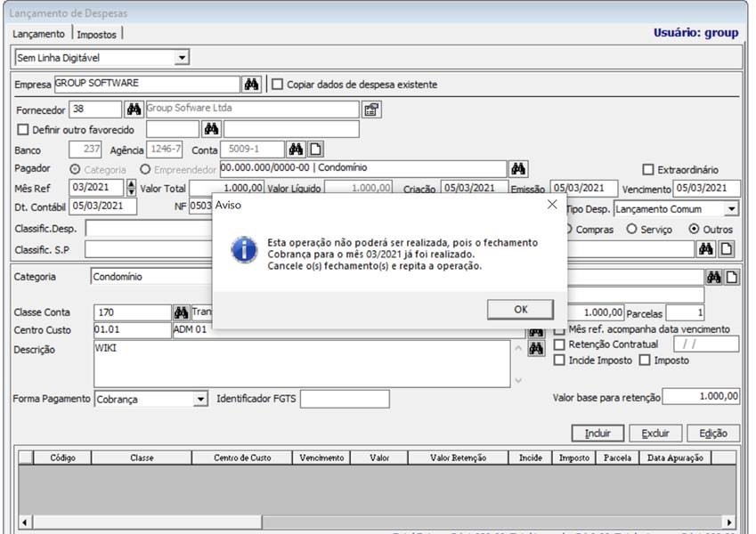
Task: Click new document icon at end of Categoria row
Action: tap(731, 277)
